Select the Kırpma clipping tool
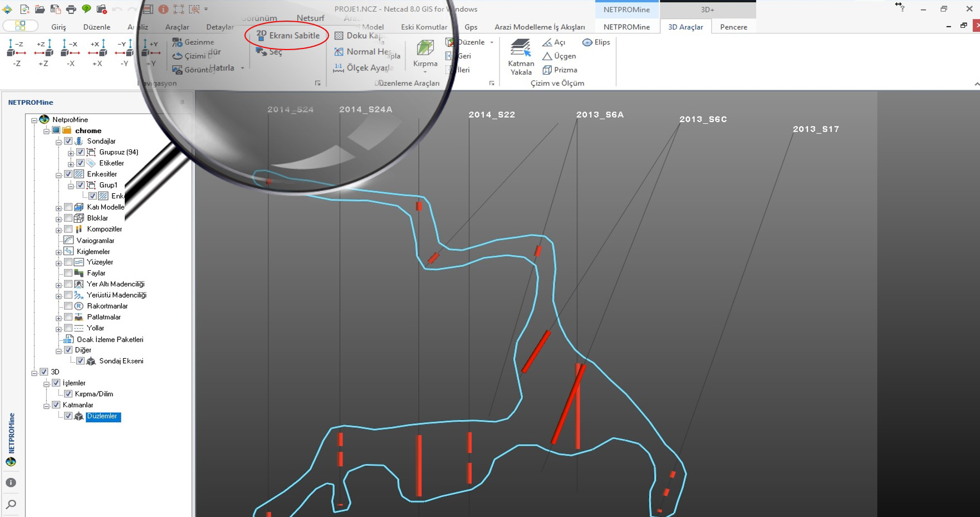 (425, 50)
